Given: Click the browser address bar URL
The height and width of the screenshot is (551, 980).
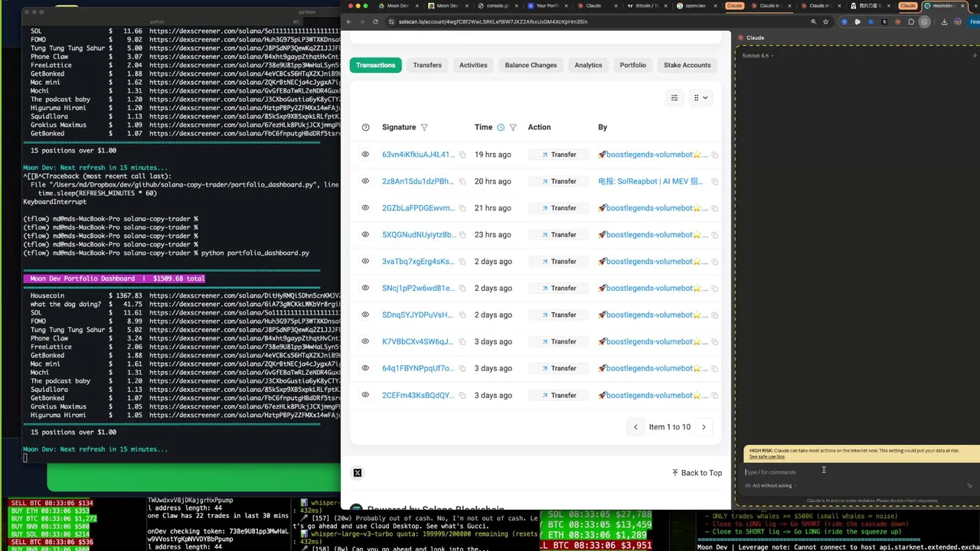Looking at the screenshot, I should [x=492, y=21].
